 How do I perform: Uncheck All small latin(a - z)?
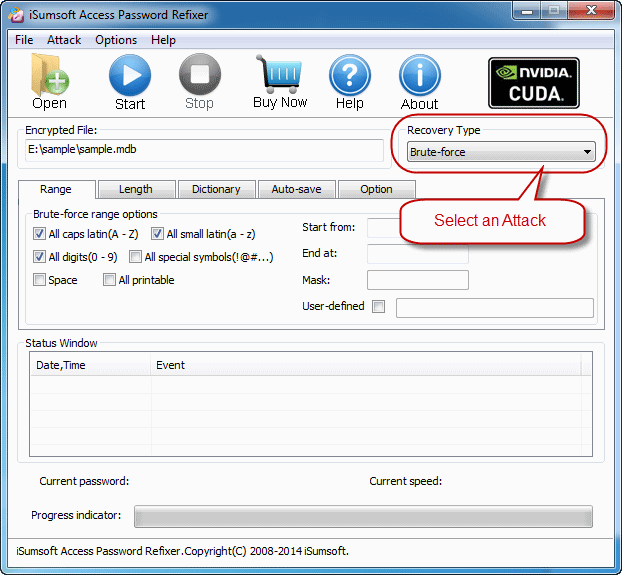[x=157, y=234]
